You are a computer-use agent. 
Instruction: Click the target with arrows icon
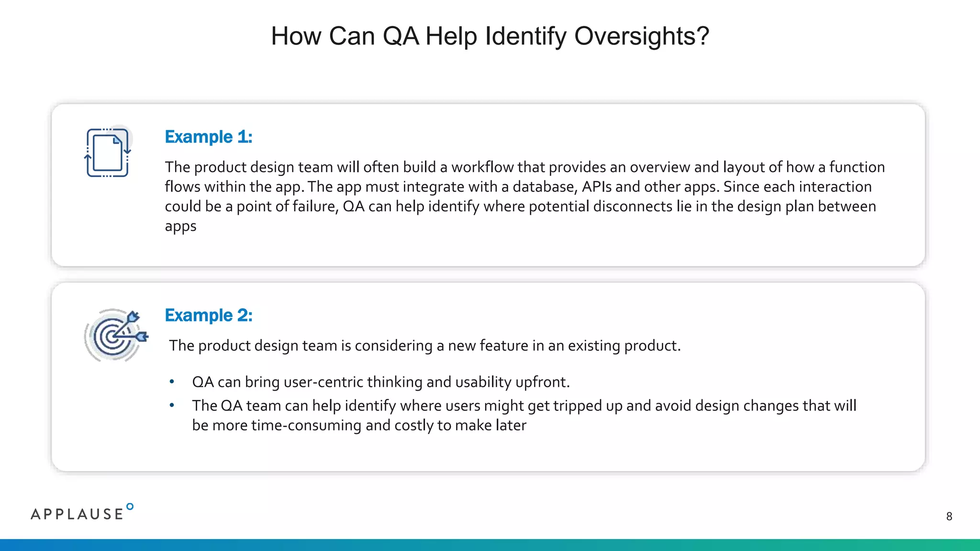115,335
